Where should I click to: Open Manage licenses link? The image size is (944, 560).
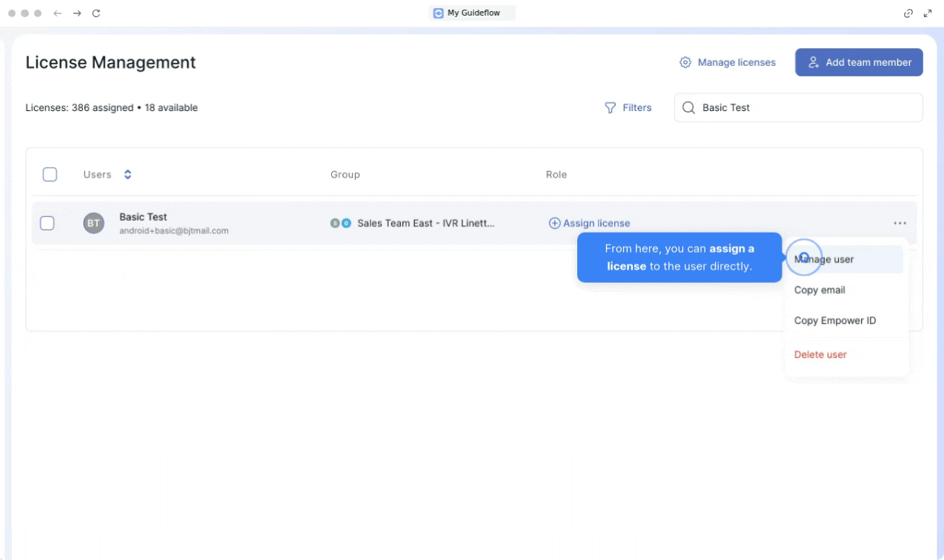728,62
